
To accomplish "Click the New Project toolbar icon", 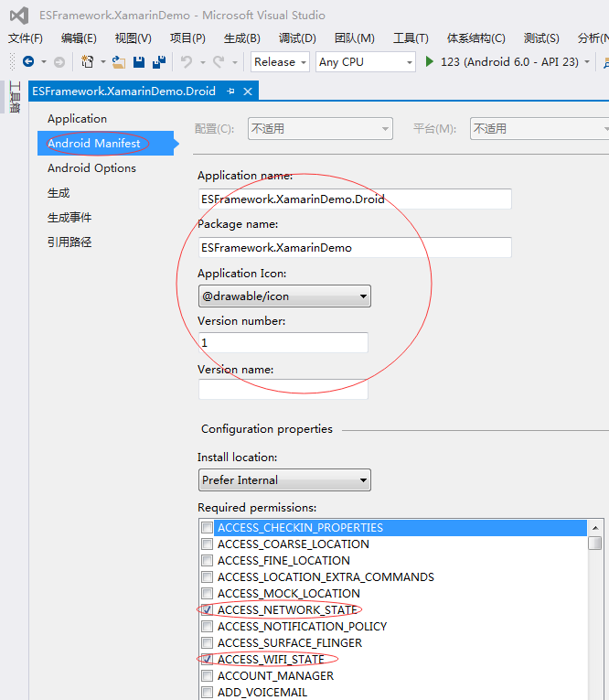I will 87,62.
